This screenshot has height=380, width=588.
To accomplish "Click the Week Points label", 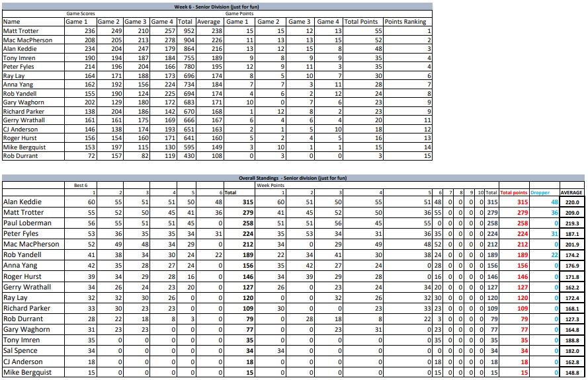I will [271, 185].
